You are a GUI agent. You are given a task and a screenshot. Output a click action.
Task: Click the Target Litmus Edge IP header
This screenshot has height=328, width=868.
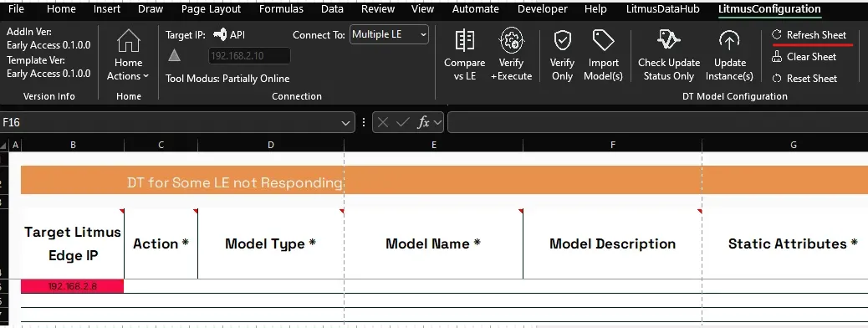click(x=73, y=243)
